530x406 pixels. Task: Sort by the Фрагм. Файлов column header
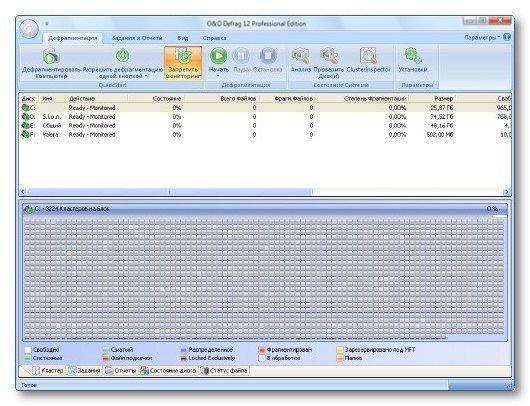coord(287,98)
